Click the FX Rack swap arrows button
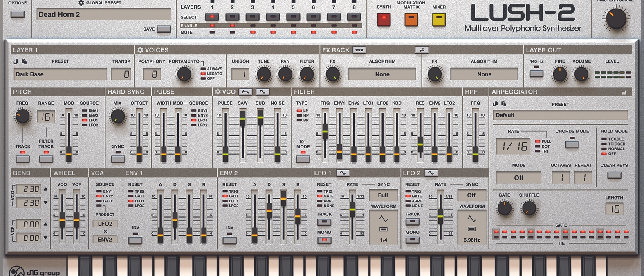 click(422, 50)
